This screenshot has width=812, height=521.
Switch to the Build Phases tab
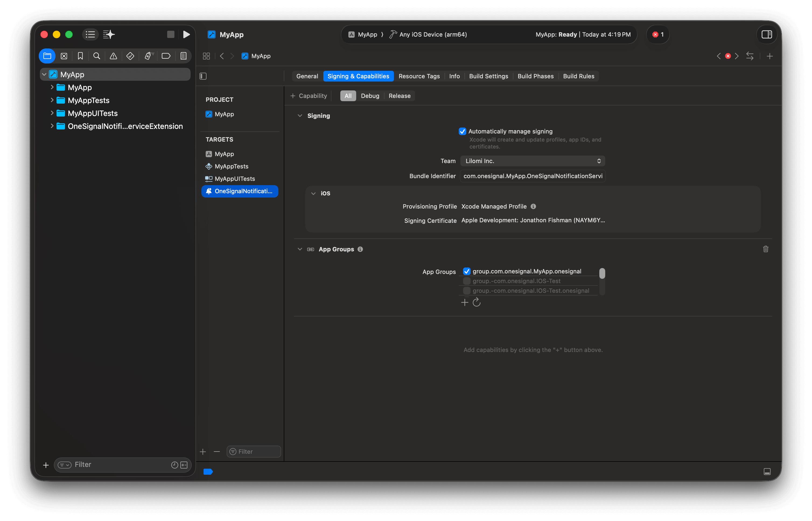coord(535,76)
